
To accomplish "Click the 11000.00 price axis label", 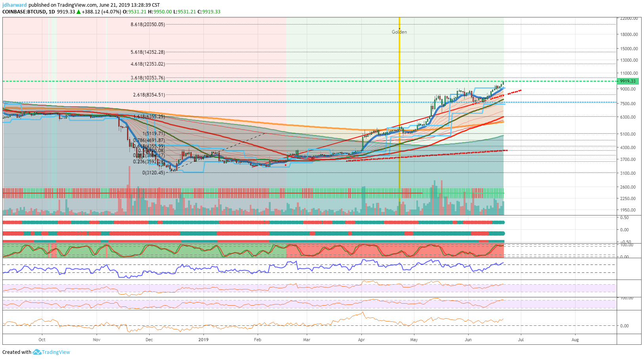I will tap(629, 73).
